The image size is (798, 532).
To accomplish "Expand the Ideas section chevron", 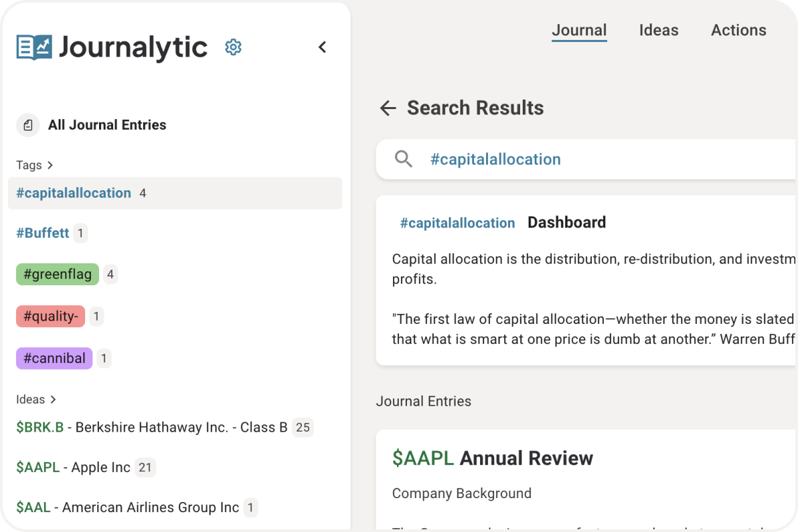I will pos(53,399).
